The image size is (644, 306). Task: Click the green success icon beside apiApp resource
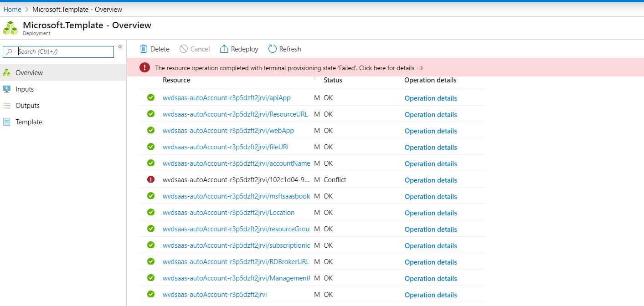(150, 97)
